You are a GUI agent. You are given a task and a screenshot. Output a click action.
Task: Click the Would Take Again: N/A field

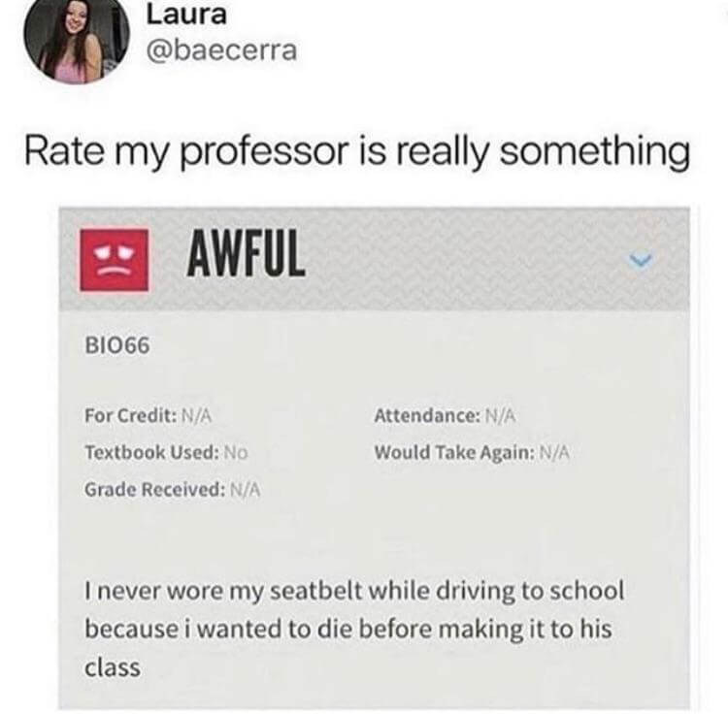[472, 452]
